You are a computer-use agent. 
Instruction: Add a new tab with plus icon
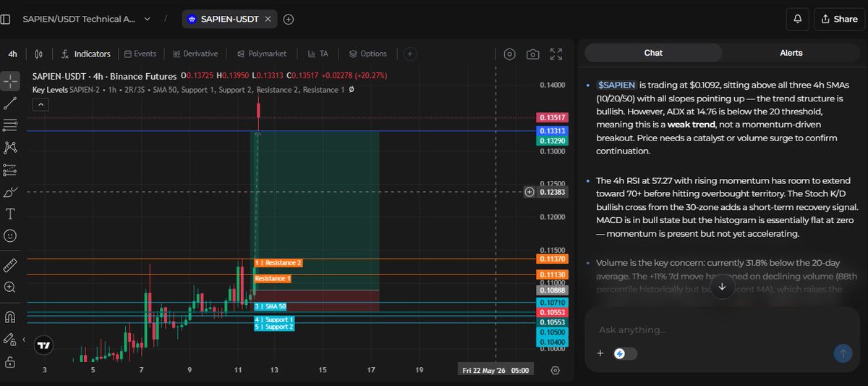pyautogui.click(x=289, y=19)
